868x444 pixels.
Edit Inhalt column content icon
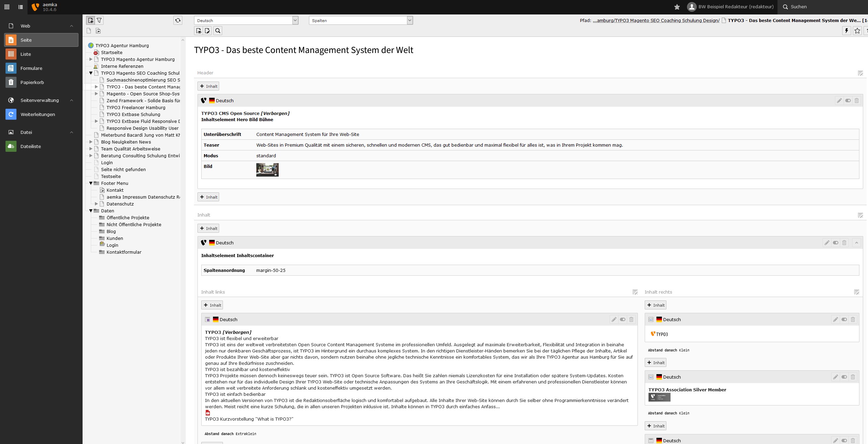[860, 215]
